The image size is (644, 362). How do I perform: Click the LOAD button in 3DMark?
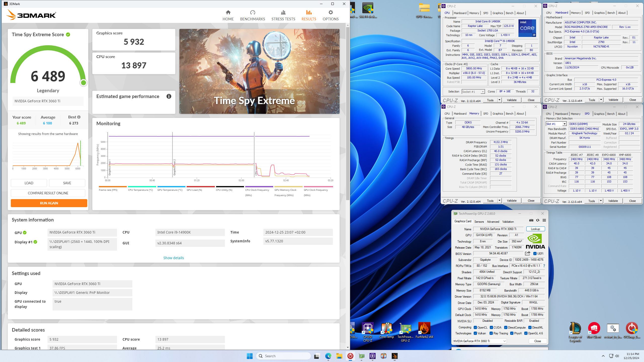coord(29,183)
